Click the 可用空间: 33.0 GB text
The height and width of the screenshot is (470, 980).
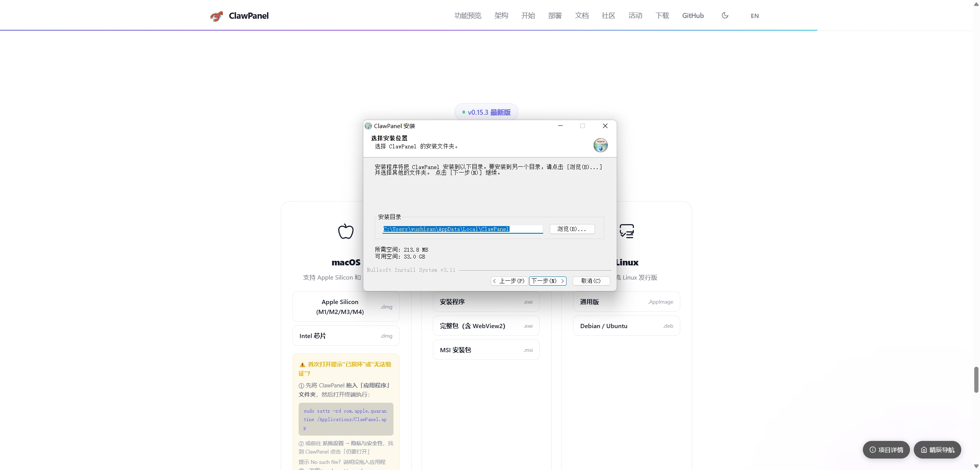(400, 257)
